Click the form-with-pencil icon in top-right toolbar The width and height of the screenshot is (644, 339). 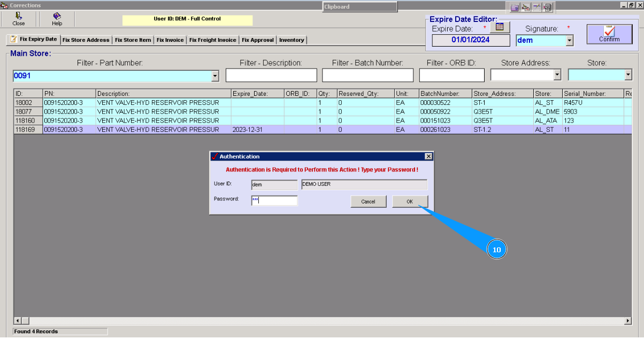[536, 7]
